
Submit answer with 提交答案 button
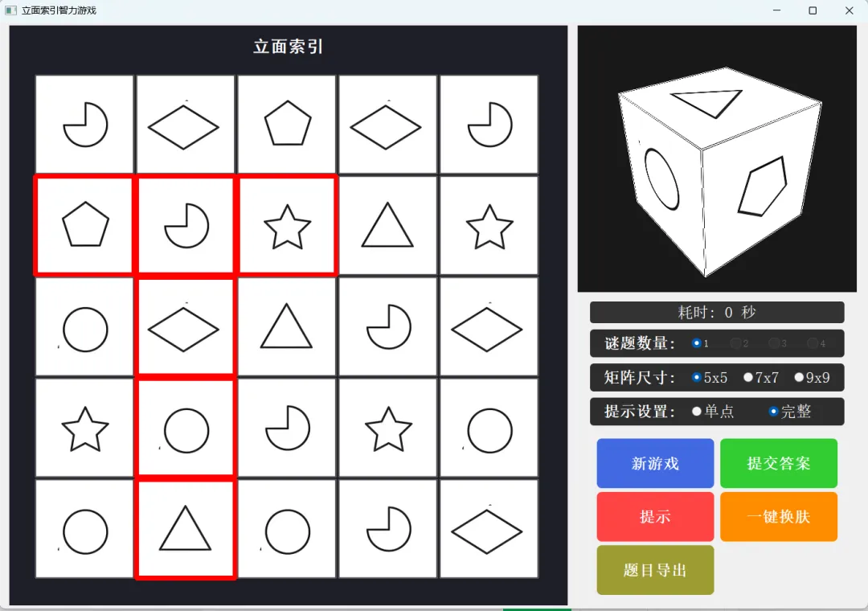click(779, 463)
